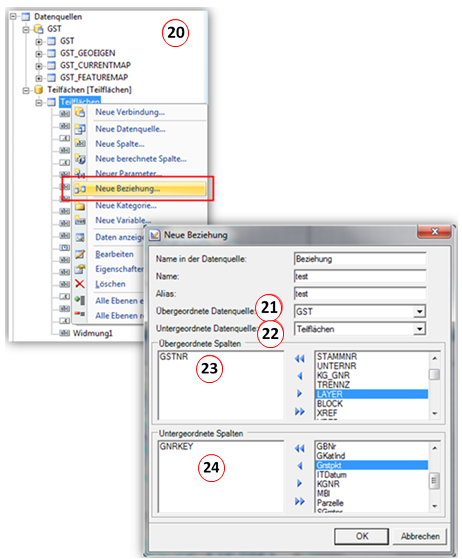Viewport: 462px width, 559px height.
Task: Move selected LAYER column left with single arrow
Action: [299, 376]
